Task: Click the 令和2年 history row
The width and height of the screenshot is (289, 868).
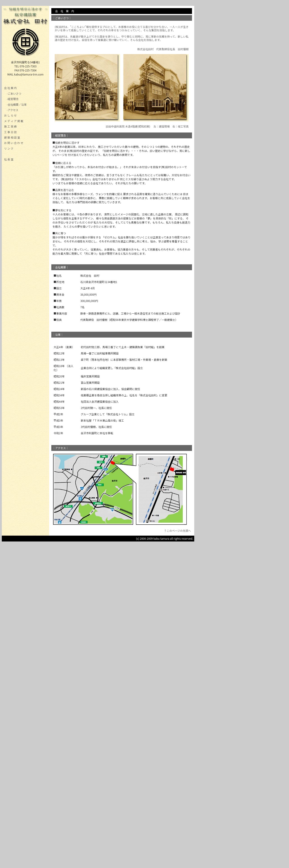Action: coord(122,433)
